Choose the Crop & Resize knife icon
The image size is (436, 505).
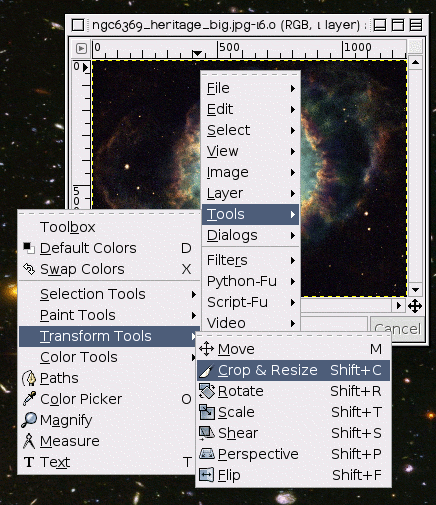206,370
